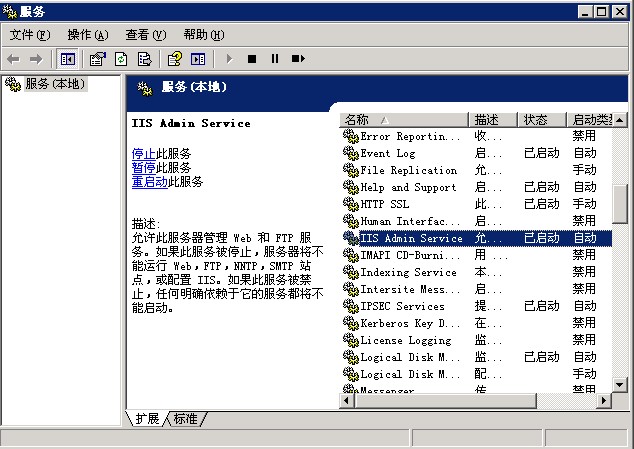Click gear icon of IPSEC Services
The height and width of the screenshot is (449, 634).
(x=351, y=306)
